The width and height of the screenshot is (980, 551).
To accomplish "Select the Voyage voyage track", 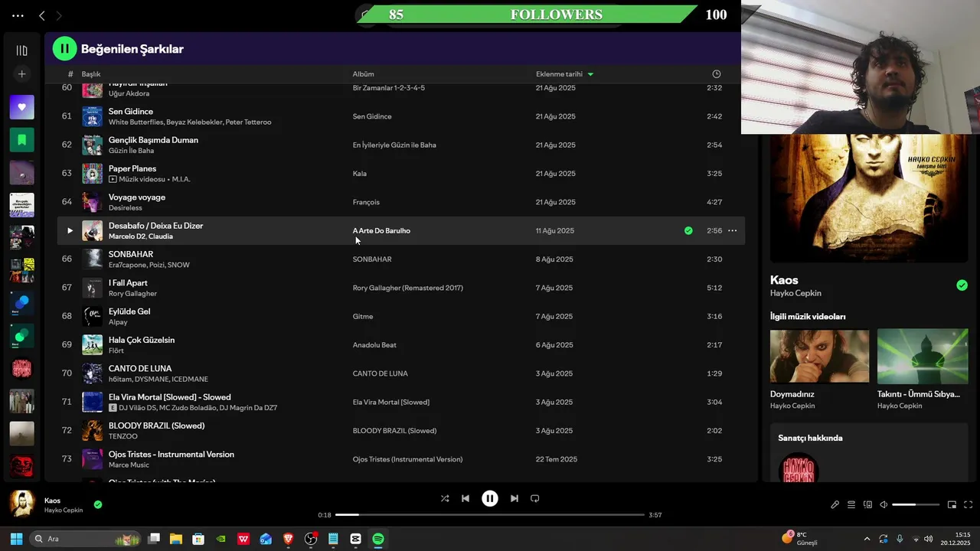I will (137, 197).
